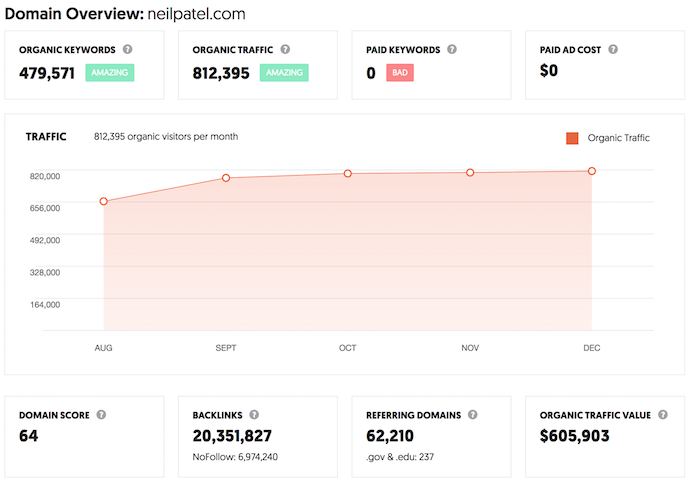
Task: Click the AUG month label on x-axis
Action: click(x=104, y=348)
